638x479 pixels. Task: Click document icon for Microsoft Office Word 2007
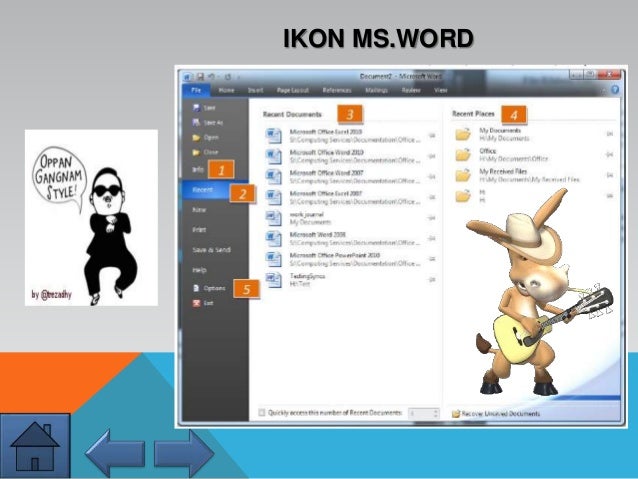coord(273,177)
